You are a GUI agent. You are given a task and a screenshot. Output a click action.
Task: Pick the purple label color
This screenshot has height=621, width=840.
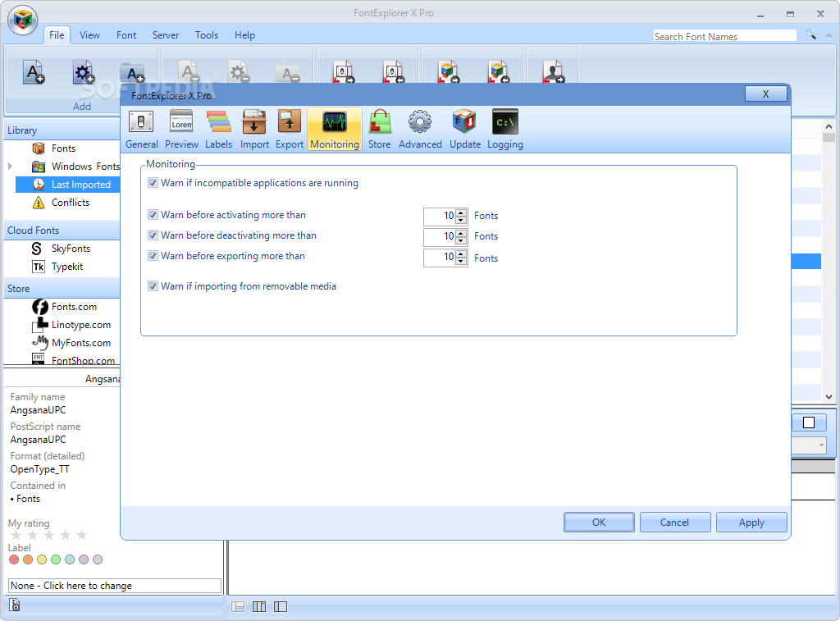(x=84, y=559)
